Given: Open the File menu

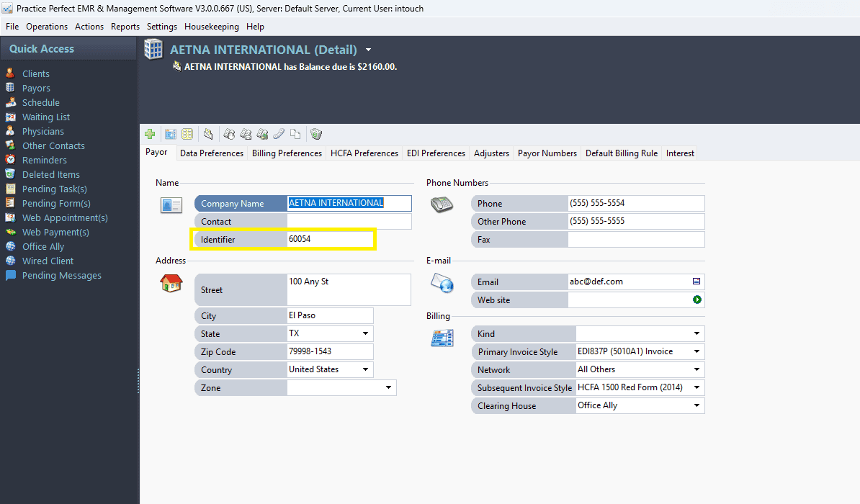Looking at the screenshot, I should tap(12, 27).
